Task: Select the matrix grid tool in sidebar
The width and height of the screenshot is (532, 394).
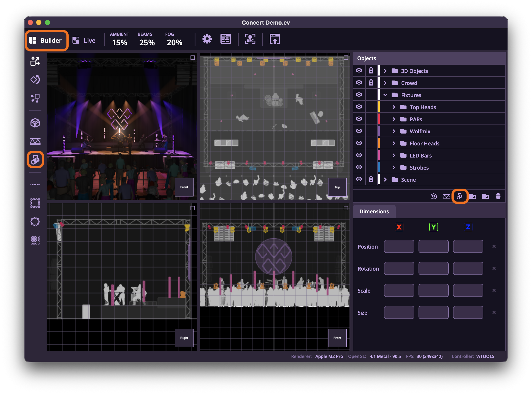Action: [x=35, y=240]
